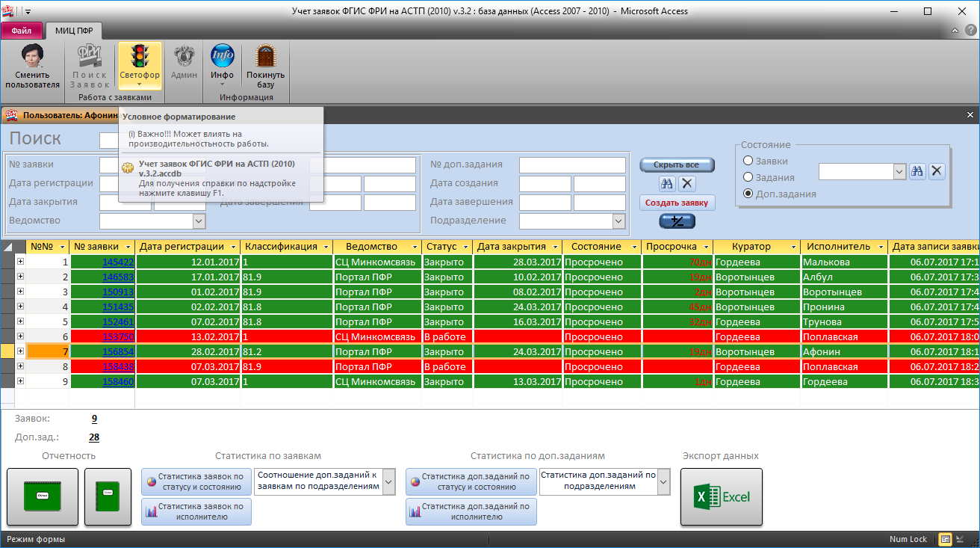This screenshot has height=548, width=980.
Task: Click Покинуть базу door icon
Action: pos(265,67)
